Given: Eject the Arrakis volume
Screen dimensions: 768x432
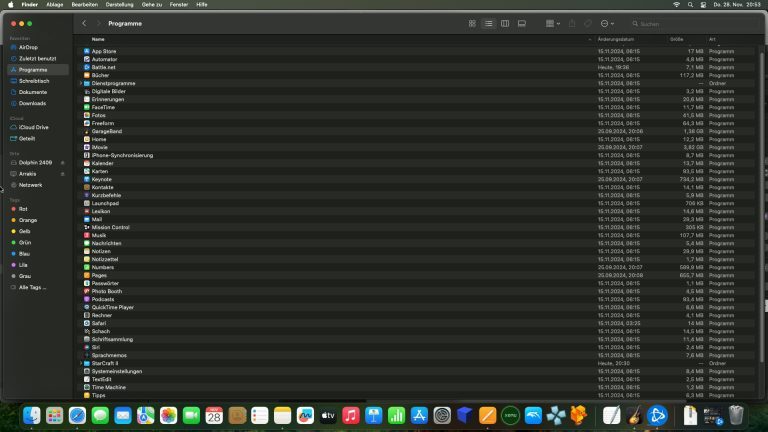Looking at the screenshot, I should (x=63, y=174).
